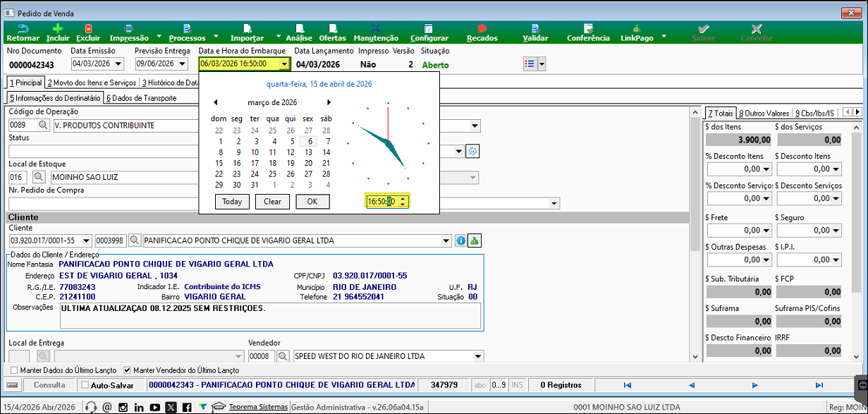Open the Processos toolbar item
This screenshot has height=414, width=868.
click(187, 28)
